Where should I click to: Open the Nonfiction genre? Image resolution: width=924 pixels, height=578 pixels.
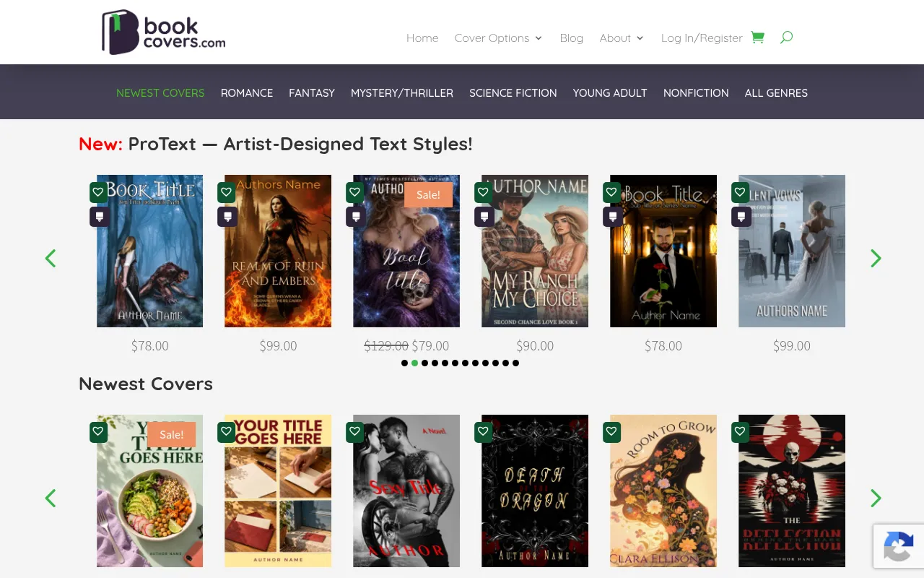696,93
